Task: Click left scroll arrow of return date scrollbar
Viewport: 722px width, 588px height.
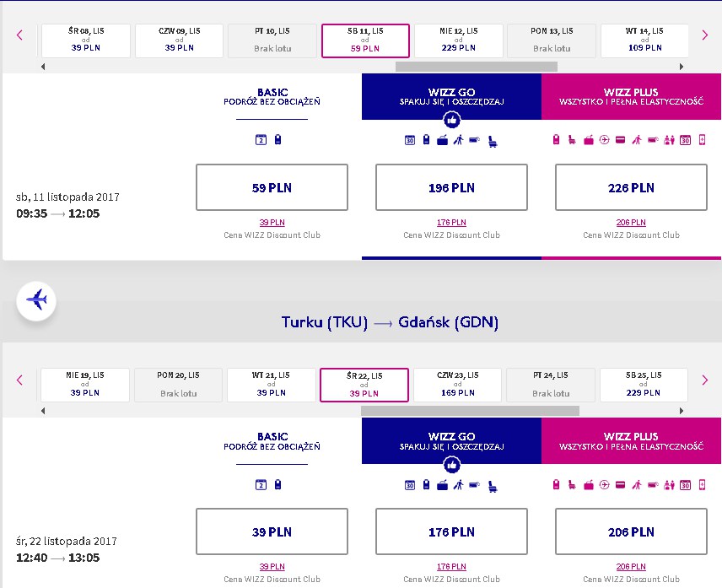Action: (x=43, y=411)
